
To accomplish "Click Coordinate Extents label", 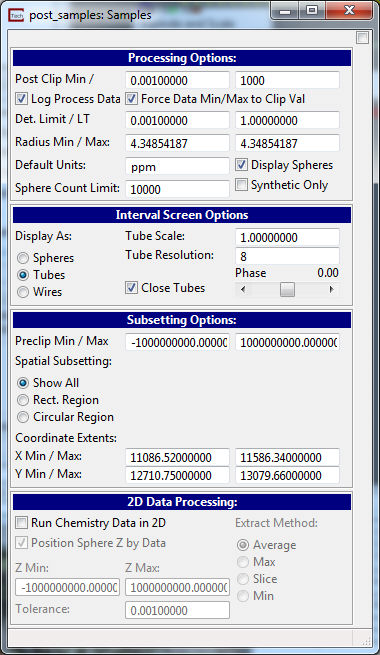I will (66, 438).
